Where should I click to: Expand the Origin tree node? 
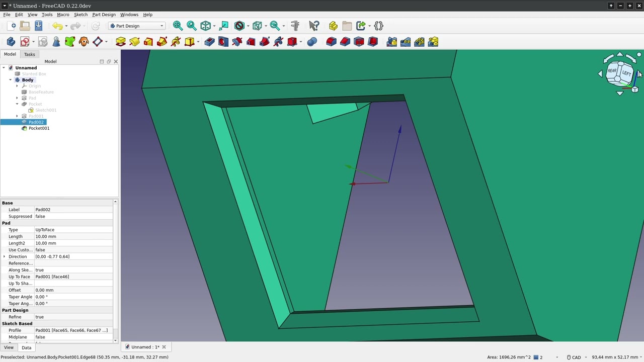pos(17,86)
